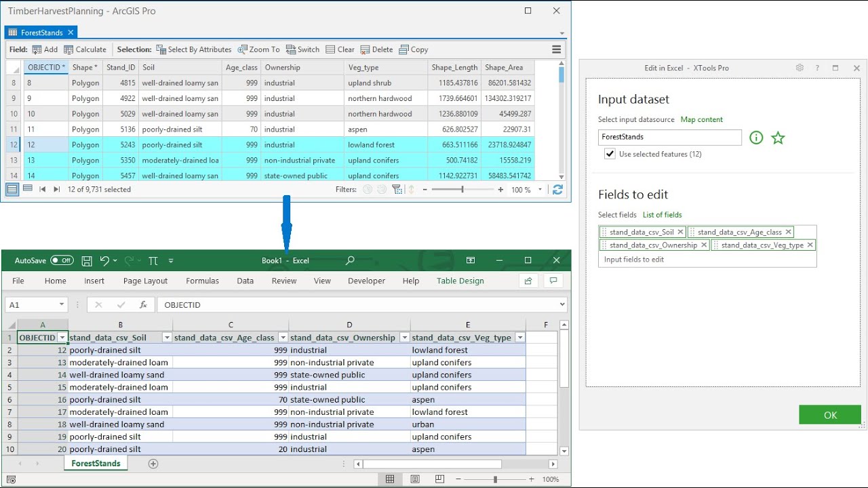This screenshot has width=868, height=488.
Task: Close the ForestStands table tab
Action: (x=71, y=33)
